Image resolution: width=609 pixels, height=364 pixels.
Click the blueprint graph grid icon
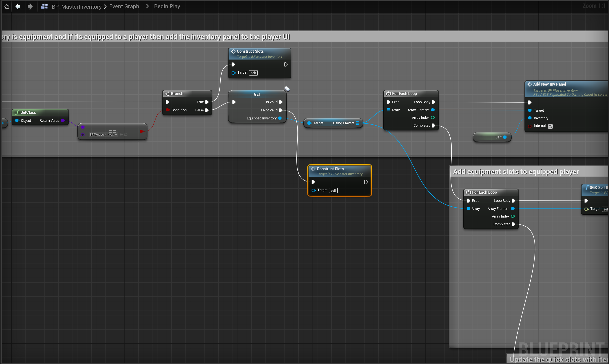(x=44, y=6)
